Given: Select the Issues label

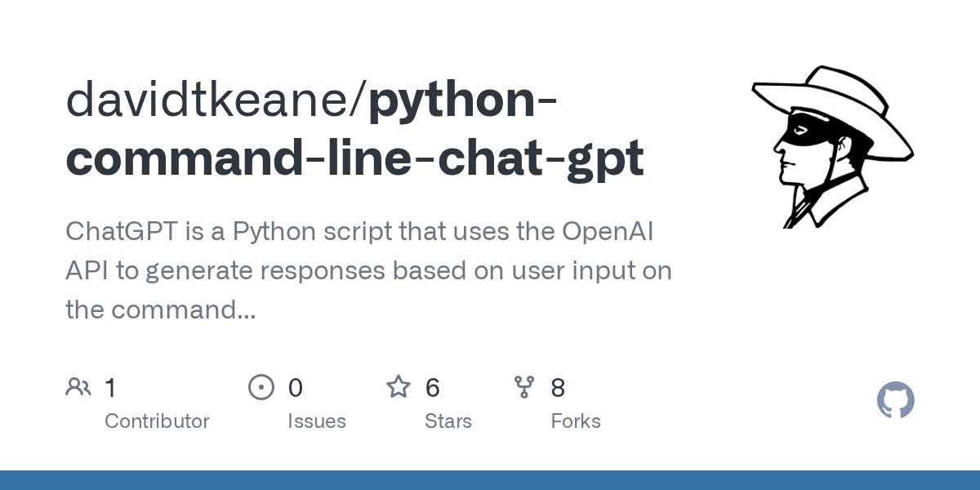Looking at the screenshot, I should click(x=316, y=421).
